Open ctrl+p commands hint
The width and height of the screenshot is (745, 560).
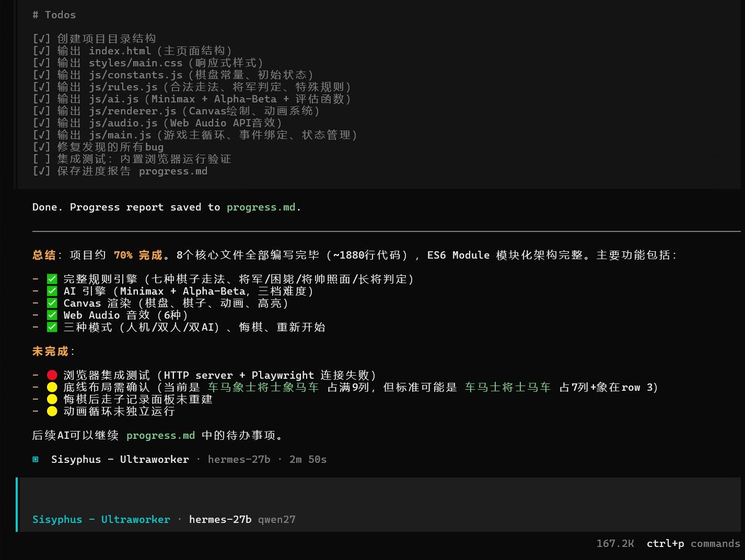click(x=693, y=543)
